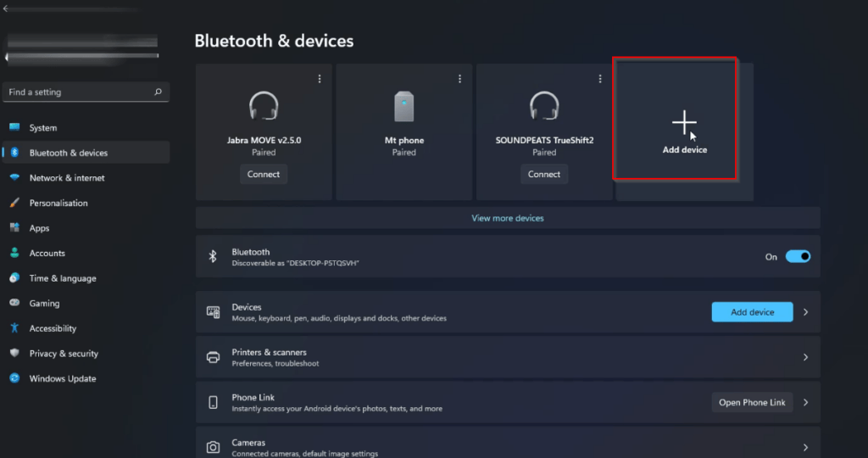Go to Gaming settings

tap(86, 303)
